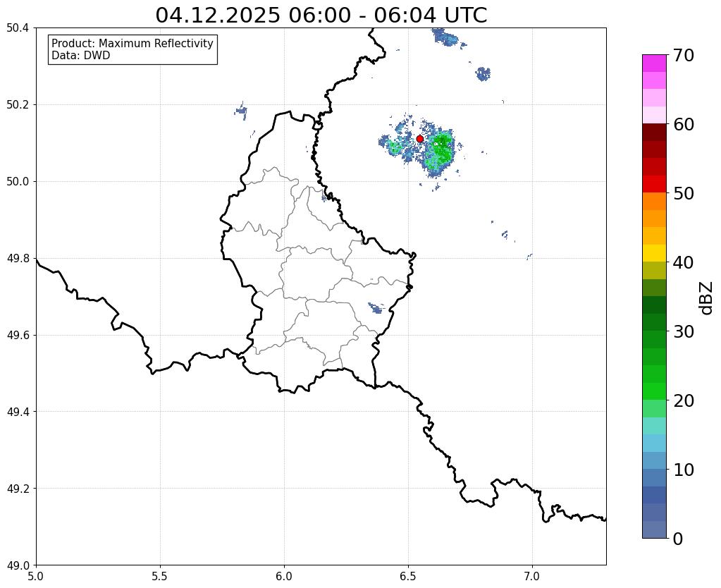Image resolution: width=721 pixels, height=588 pixels.
Task: Pick the yellow 40 dBZ colorbar segment
Action: (654, 253)
